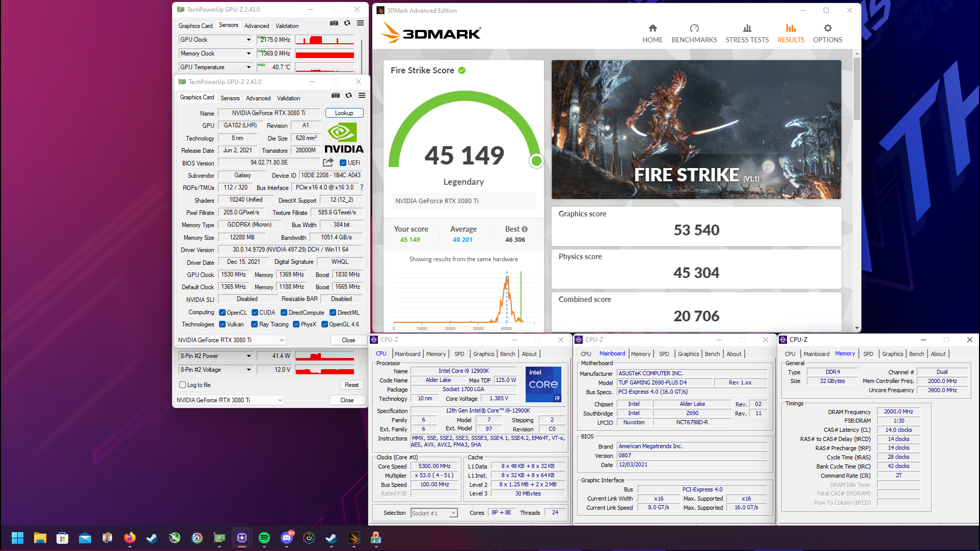Screen dimensions: 980x551
Task: Expand Memory Clock sensor dropdown
Action: click(x=249, y=53)
